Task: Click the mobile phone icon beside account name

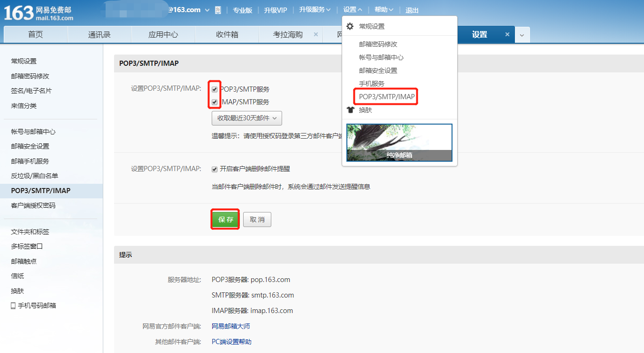Action: tap(218, 10)
